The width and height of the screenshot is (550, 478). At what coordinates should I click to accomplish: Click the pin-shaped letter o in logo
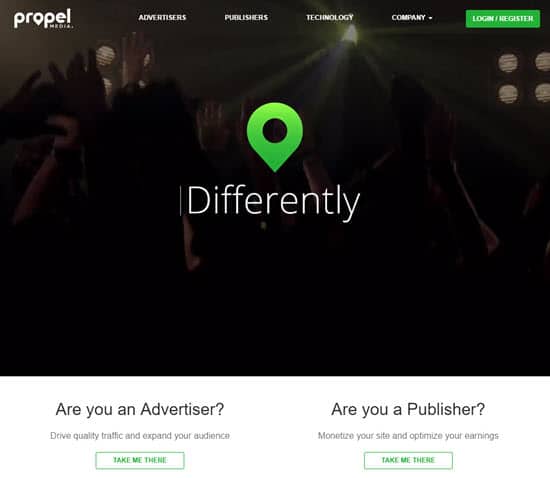click(x=38, y=20)
